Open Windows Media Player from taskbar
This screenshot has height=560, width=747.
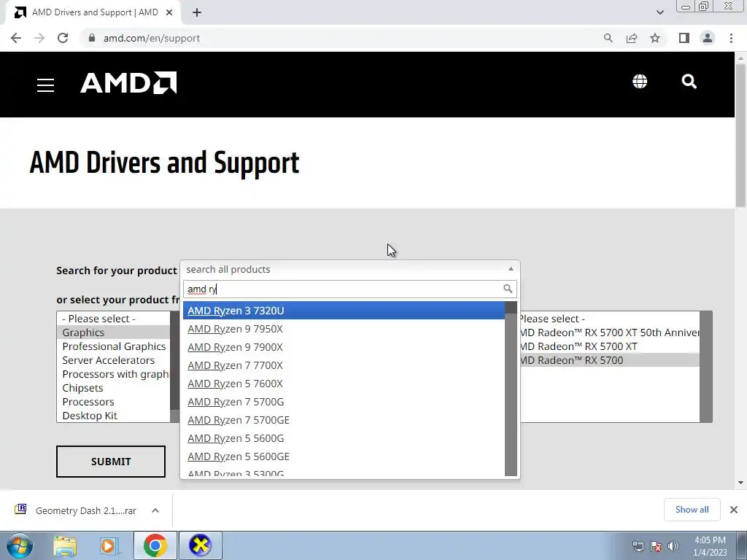[108, 546]
